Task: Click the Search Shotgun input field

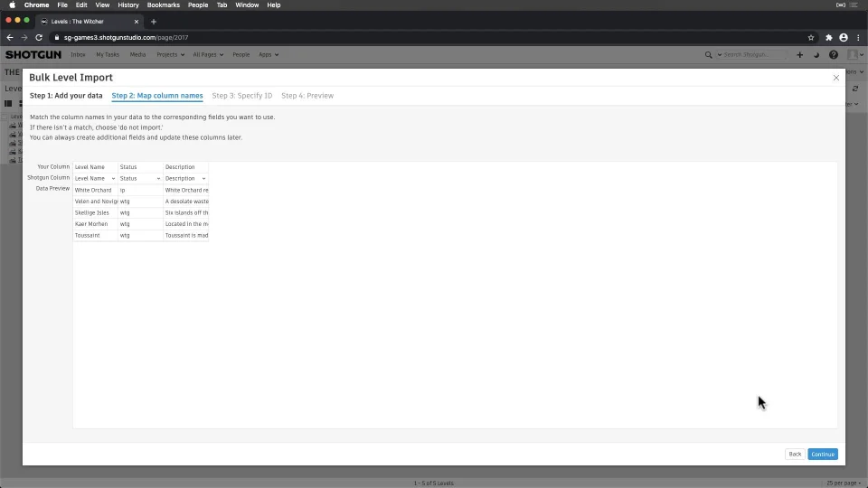Action: pyautogui.click(x=754, y=55)
